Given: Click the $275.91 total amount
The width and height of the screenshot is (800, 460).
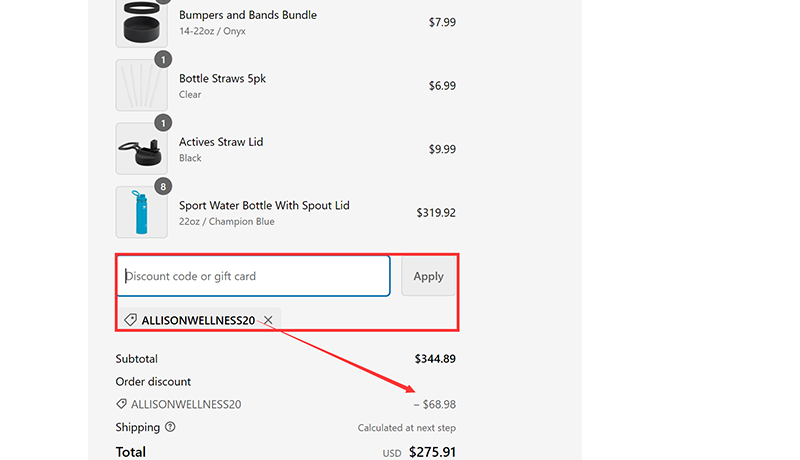Looking at the screenshot, I should click(432, 452).
